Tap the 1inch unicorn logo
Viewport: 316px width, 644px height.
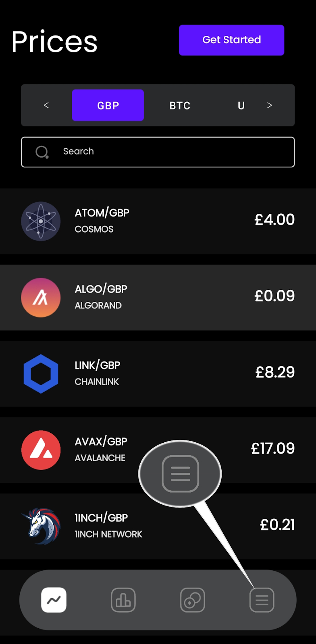click(x=41, y=526)
